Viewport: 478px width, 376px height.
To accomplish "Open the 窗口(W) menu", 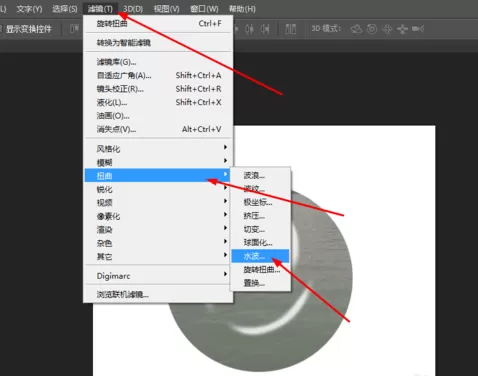I will pos(204,9).
